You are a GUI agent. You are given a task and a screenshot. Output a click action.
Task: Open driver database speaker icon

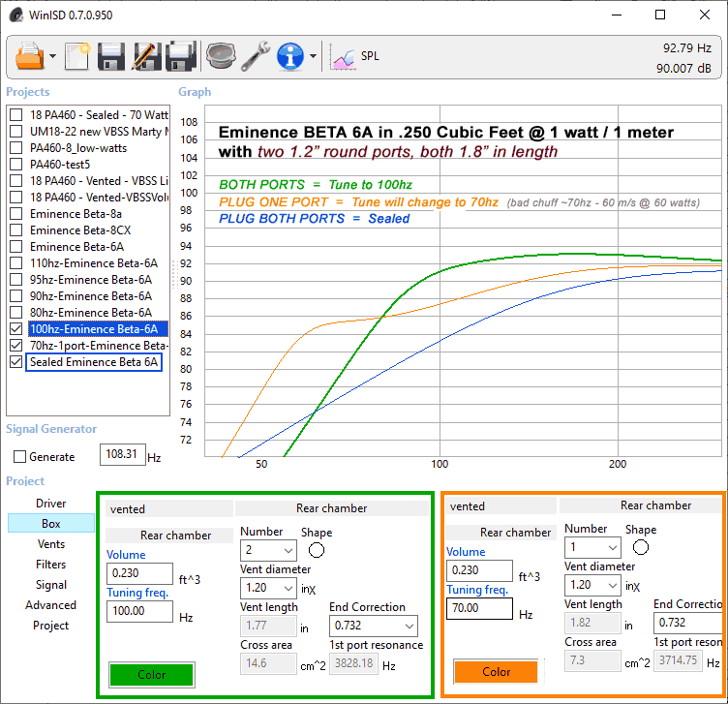click(221, 56)
